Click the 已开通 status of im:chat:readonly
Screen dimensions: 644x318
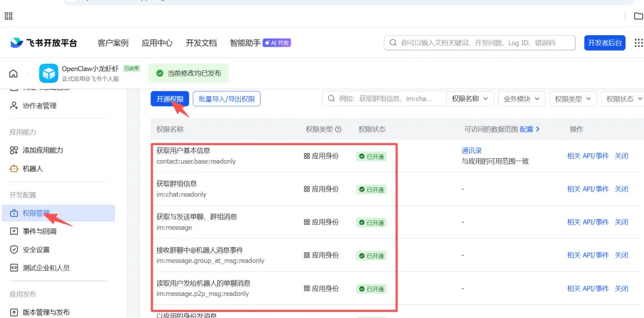point(371,189)
